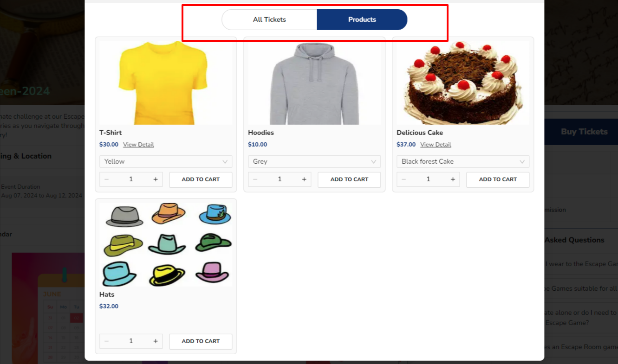618x364 pixels.
Task: Open the Yellow color dropdown for T-Shirt
Action: click(166, 161)
